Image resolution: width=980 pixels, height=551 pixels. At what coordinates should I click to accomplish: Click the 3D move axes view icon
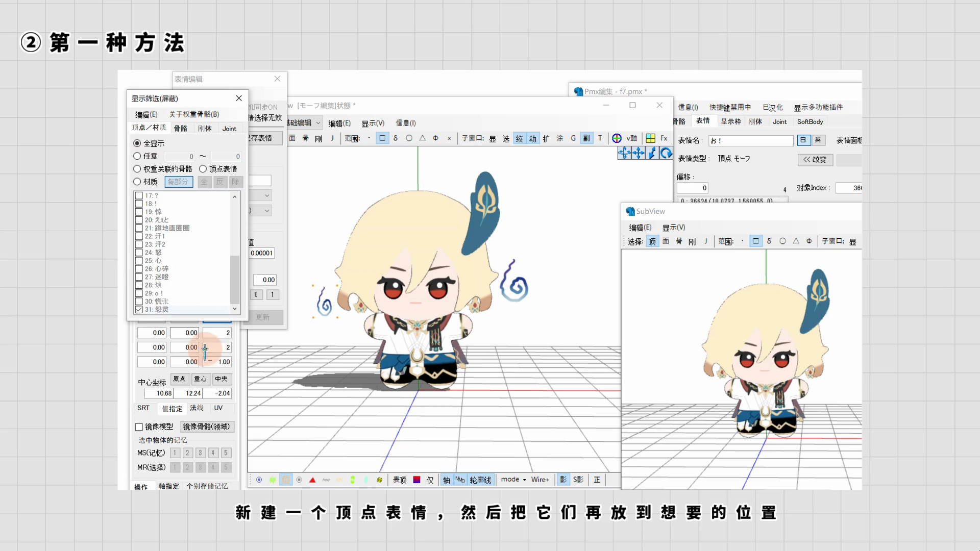point(624,153)
